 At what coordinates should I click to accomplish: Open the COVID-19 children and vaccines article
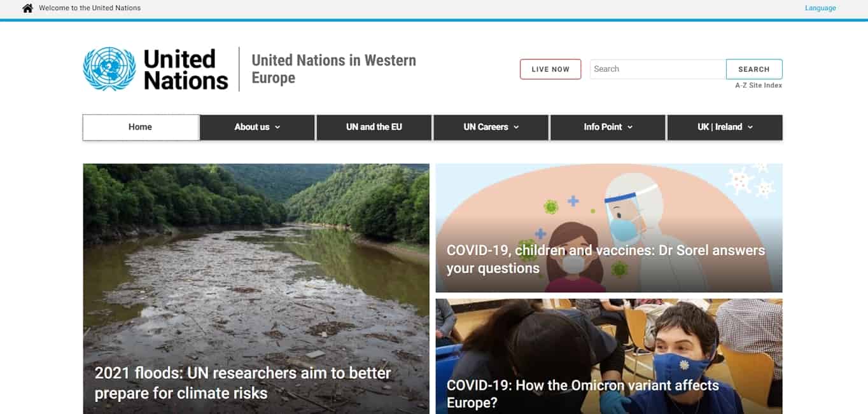pyautogui.click(x=609, y=228)
